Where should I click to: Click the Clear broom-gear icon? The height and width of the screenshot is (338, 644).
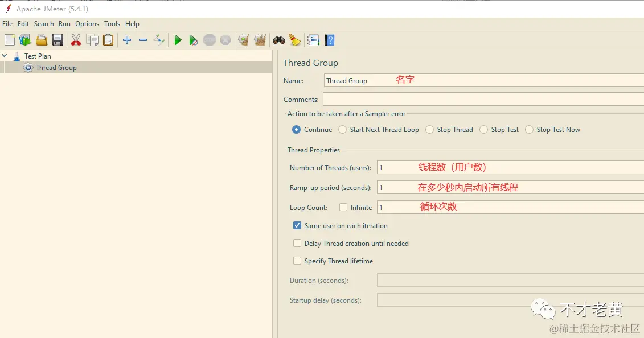click(244, 40)
